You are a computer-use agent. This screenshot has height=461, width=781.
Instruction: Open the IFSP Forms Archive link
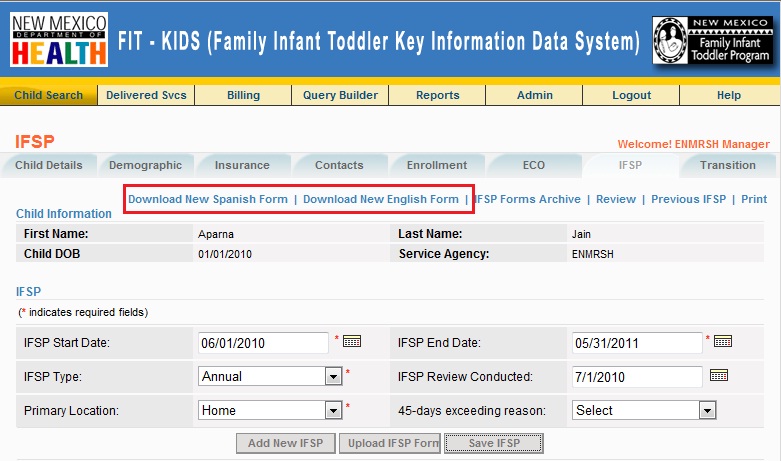(528, 199)
